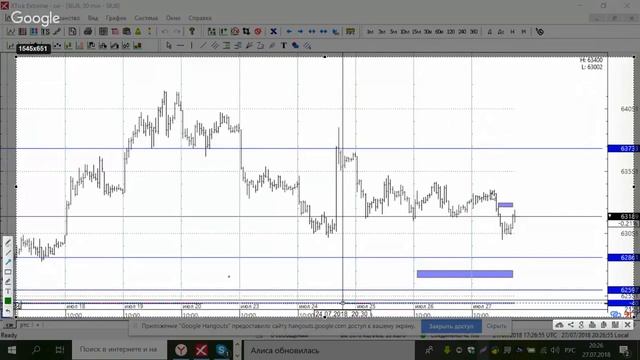Switch chart to 15м timeframe
The width and height of the screenshot is (640, 360).
[416, 31]
